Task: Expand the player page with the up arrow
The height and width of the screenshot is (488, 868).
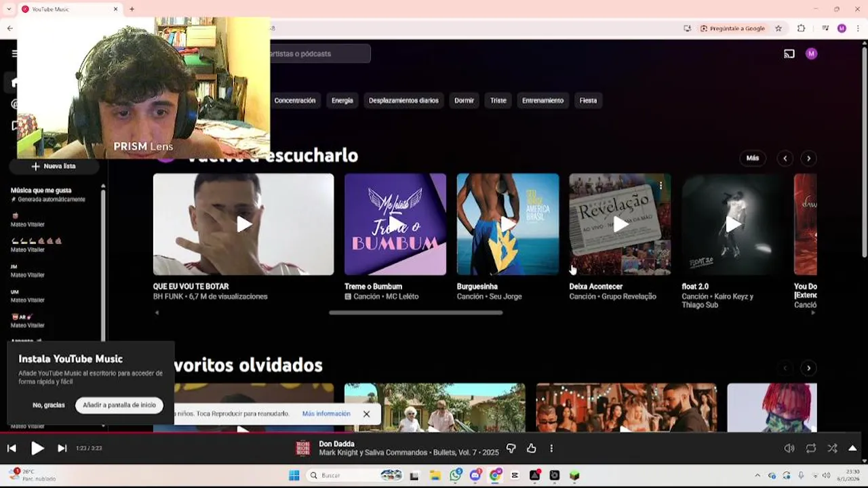Action: click(852, 448)
